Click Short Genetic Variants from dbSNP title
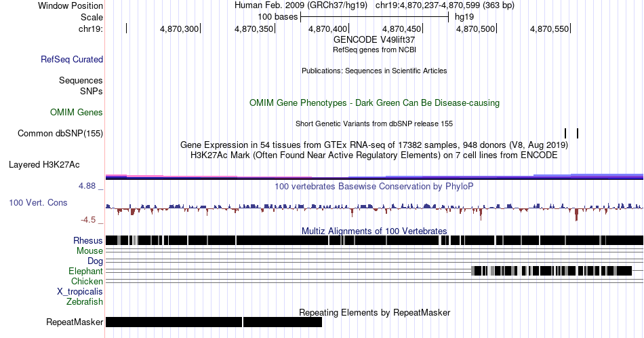Viewport: 644px width, 338px height. coord(374,124)
